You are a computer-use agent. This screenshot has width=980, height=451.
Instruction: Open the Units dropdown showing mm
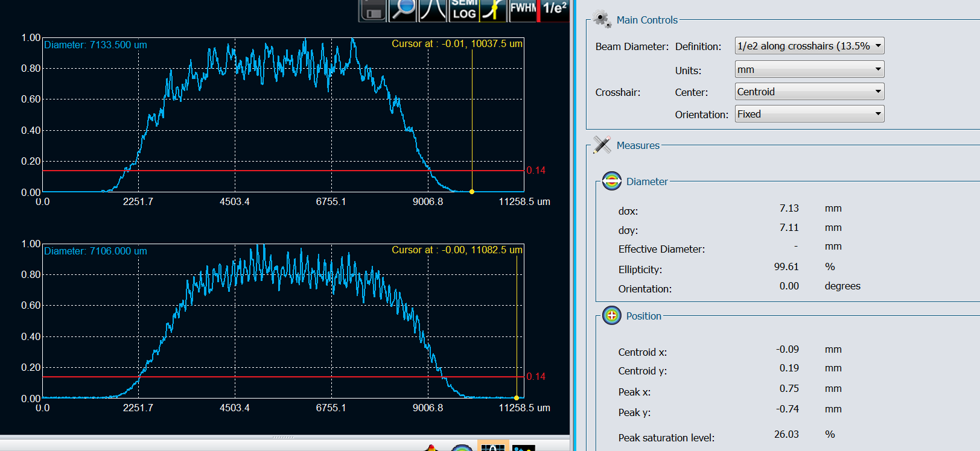[809, 69]
